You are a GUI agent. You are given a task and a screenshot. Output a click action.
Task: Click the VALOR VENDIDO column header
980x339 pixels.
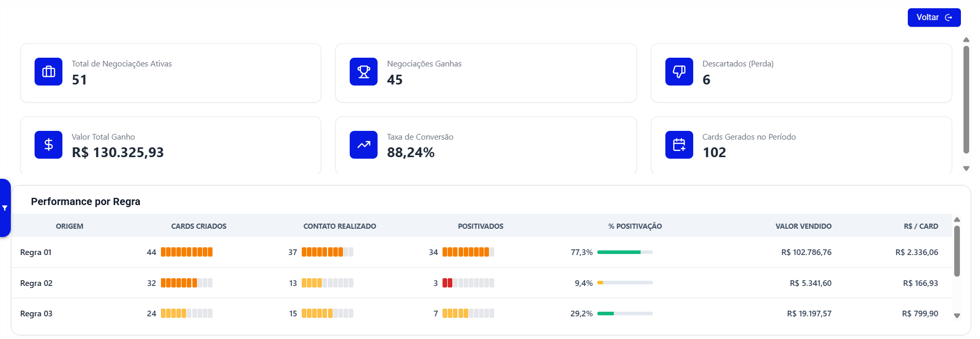pyautogui.click(x=803, y=226)
